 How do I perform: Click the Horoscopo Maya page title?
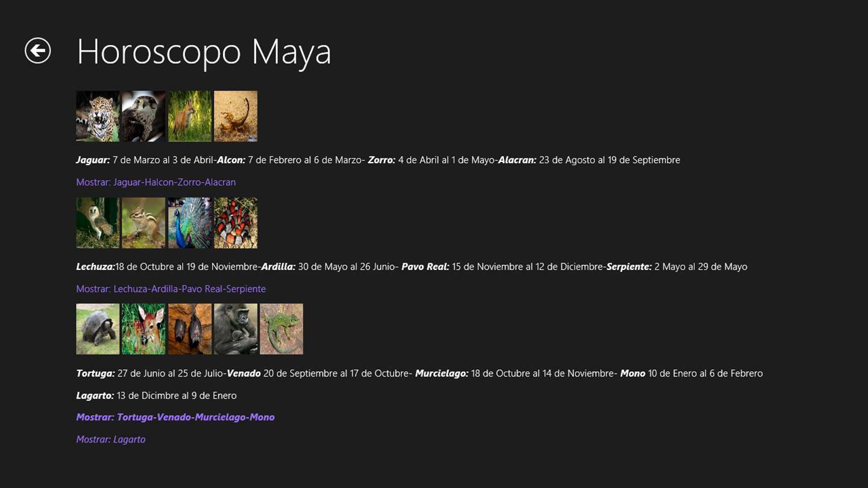pyautogui.click(x=204, y=52)
